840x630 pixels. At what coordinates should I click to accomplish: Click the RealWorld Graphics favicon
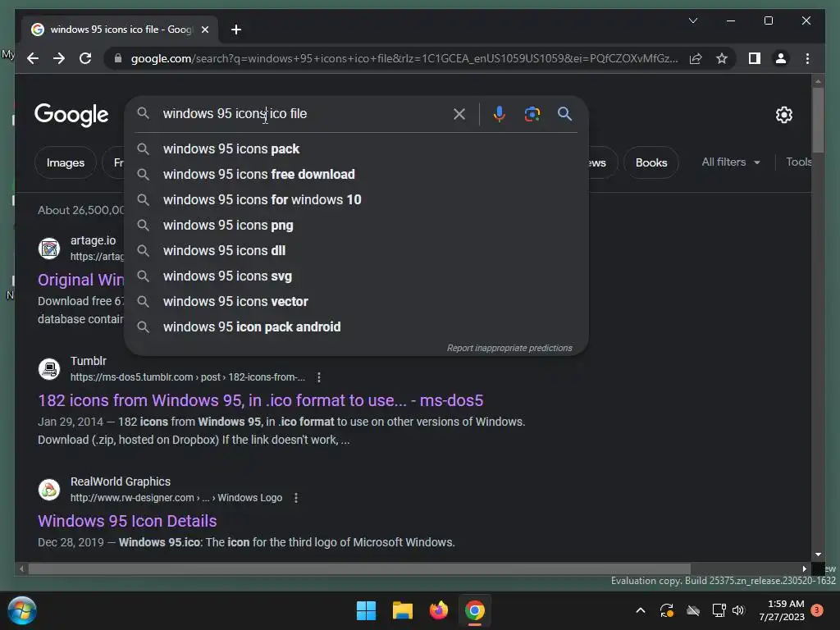tap(49, 490)
